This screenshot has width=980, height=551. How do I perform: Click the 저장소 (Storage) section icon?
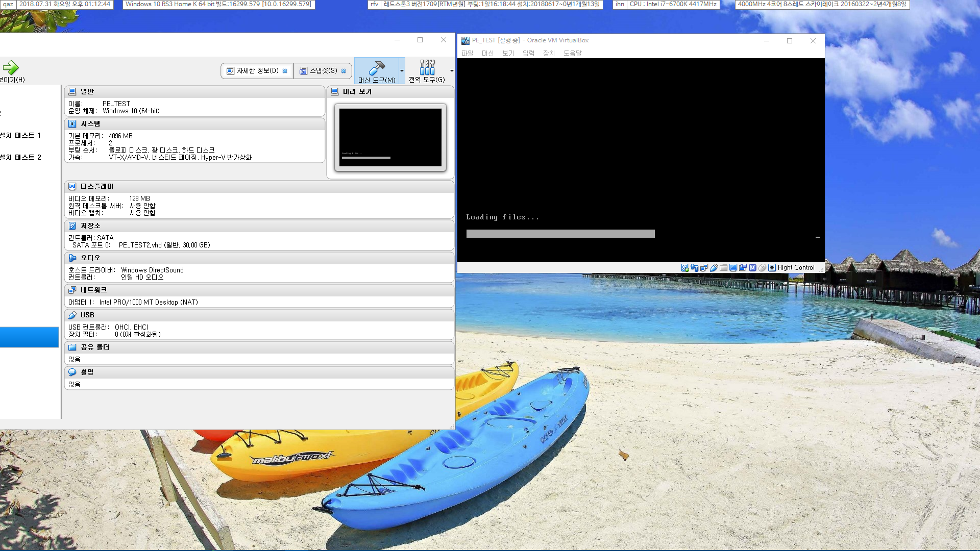pos(72,226)
